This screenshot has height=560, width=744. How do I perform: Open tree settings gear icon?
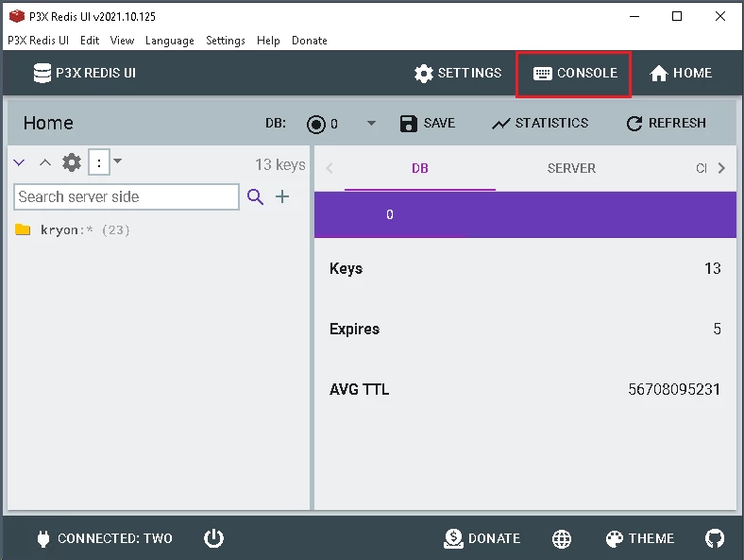(72, 162)
